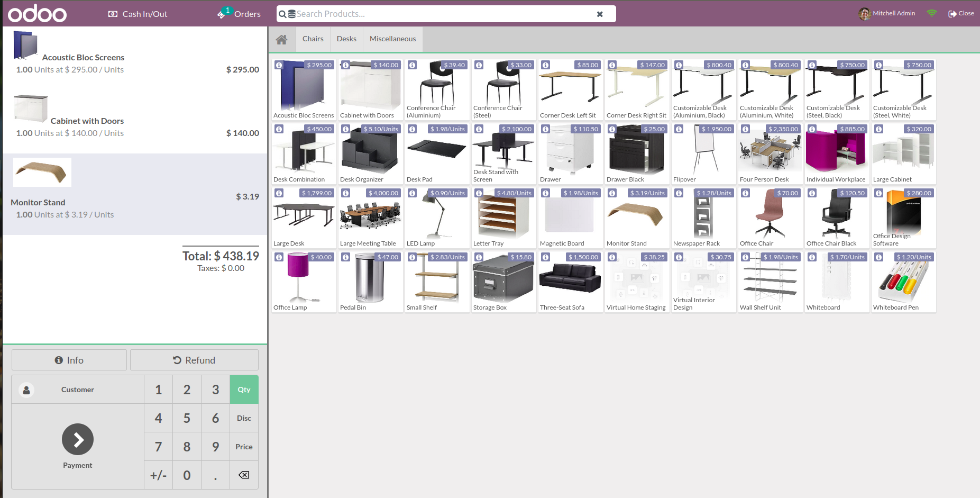The height and width of the screenshot is (498, 980).
Task: Open info icon on Whiteboard Pen tile
Action: point(879,257)
